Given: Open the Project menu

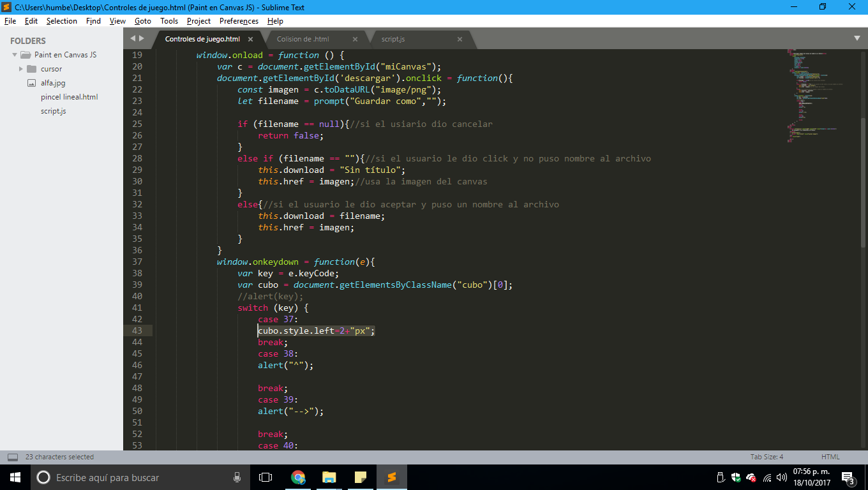Looking at the screenshot, I should click(x=198, y=21).
